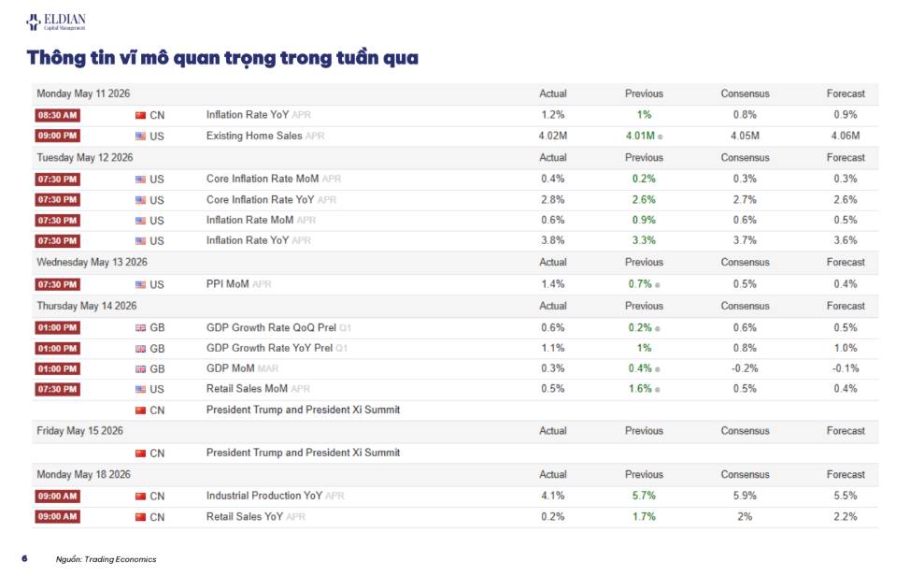
Task: Click the US flag beside Core Inflation Rate MoM
Action: 140,180
